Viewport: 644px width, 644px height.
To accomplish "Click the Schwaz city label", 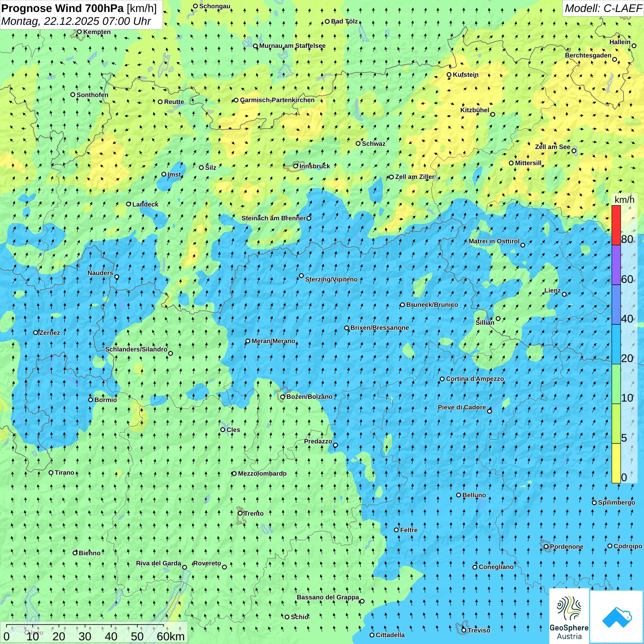I will tap(374, 144).
